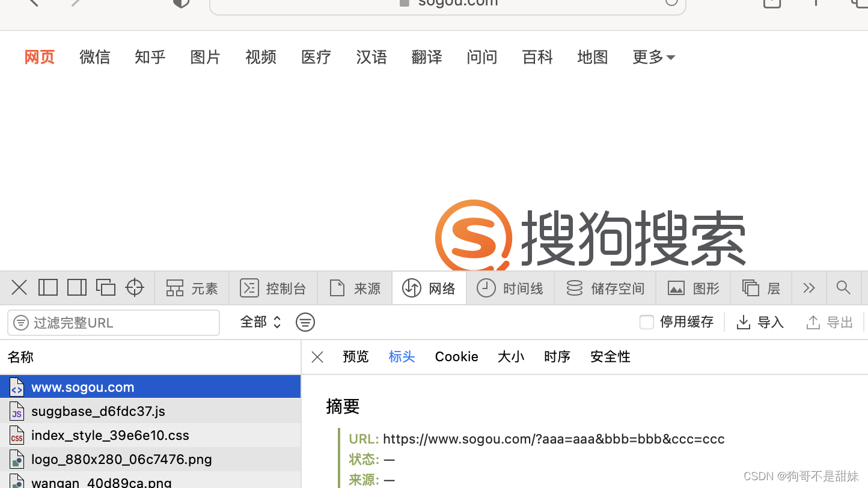The height and width of the screenshot is (488, 868).
Task: Click the document icon beside www.sogou.com
Action: coord(17,388)
